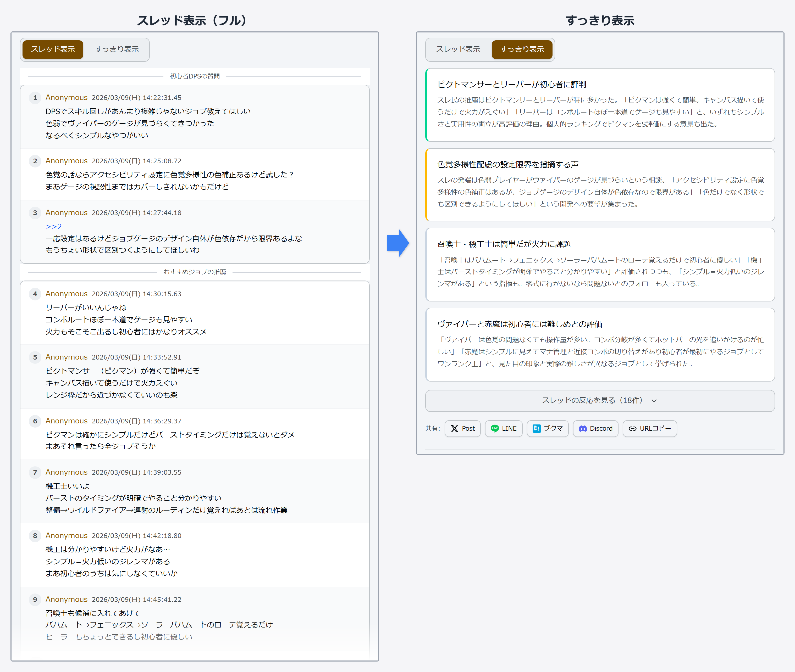Viewport: 795px width, 672px height.
Task: Click the Hatena bookmark ブクマ icon
Action: (537, 429)
